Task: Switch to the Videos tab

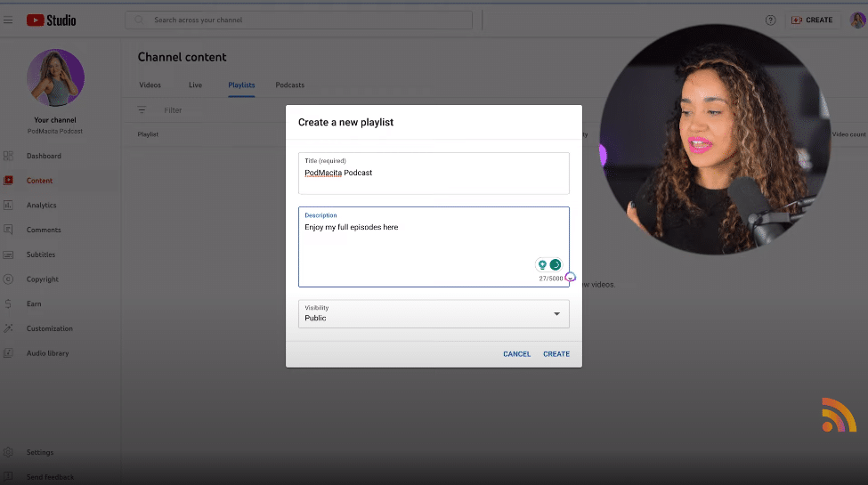Action: pos(150,85)
